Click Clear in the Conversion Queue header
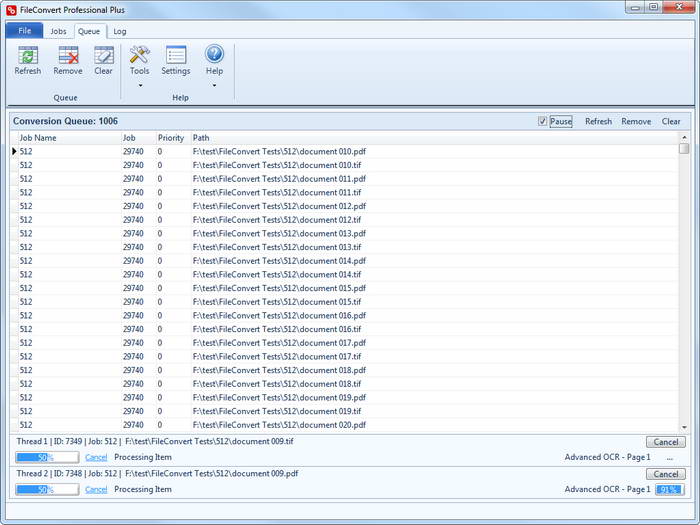 tap(671, 121)
